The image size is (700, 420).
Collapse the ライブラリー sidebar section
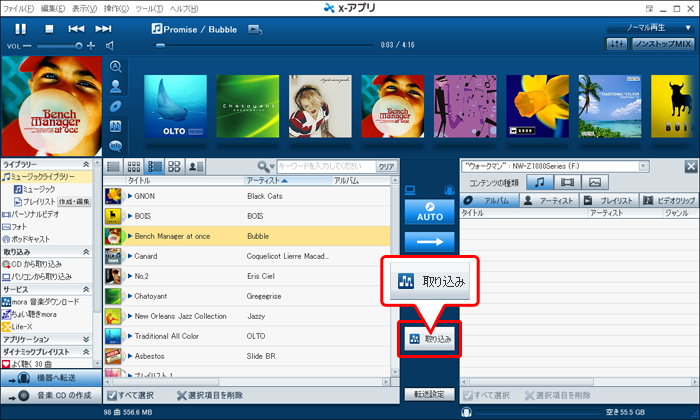85,163
